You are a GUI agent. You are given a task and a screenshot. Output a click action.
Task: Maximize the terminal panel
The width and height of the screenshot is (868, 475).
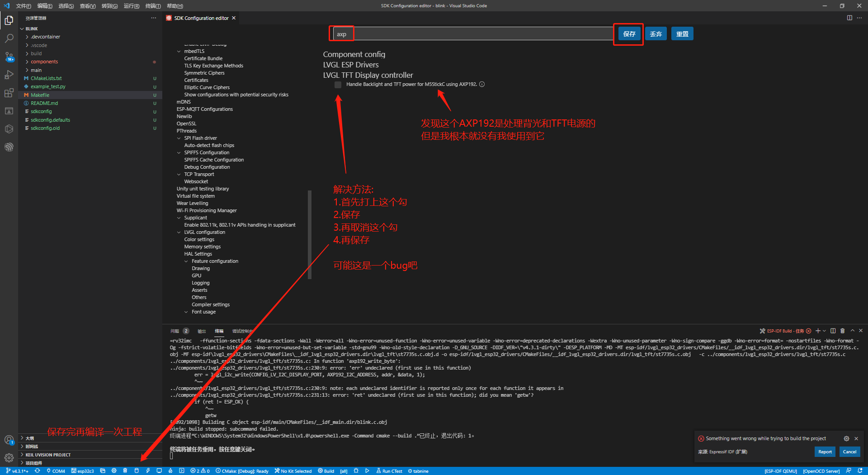[853, 331]
